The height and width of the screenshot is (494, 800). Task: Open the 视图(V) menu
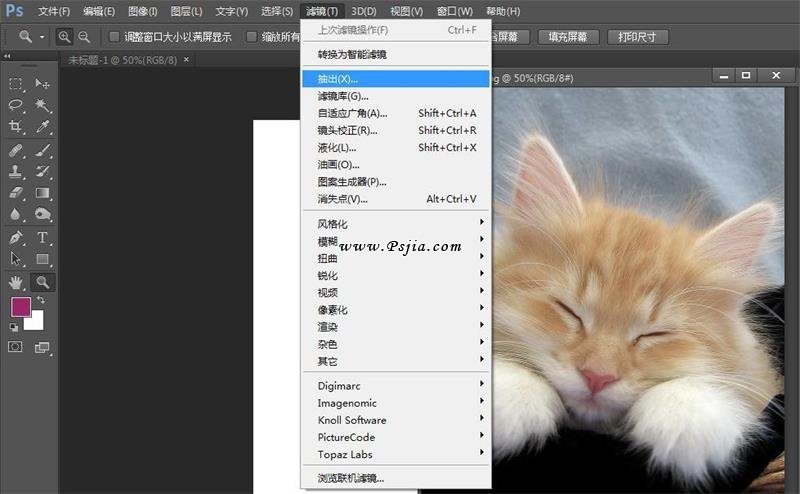[407, 11]
